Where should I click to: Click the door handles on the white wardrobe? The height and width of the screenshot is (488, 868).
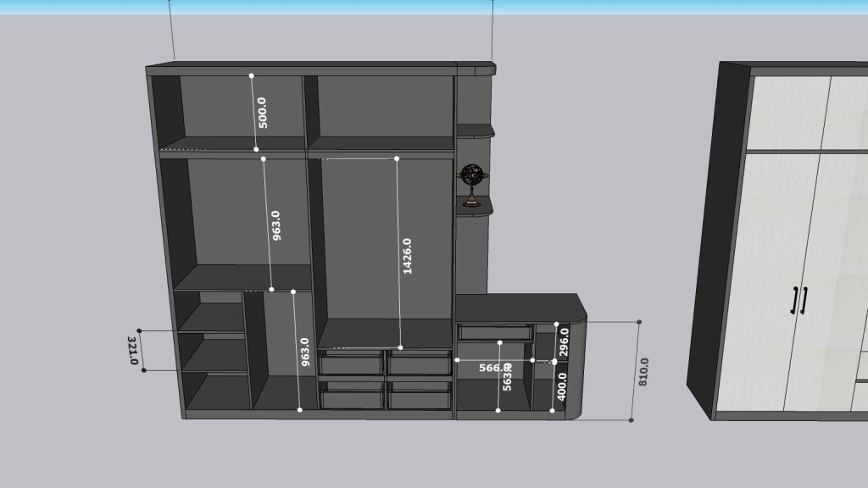coord(799,301)
